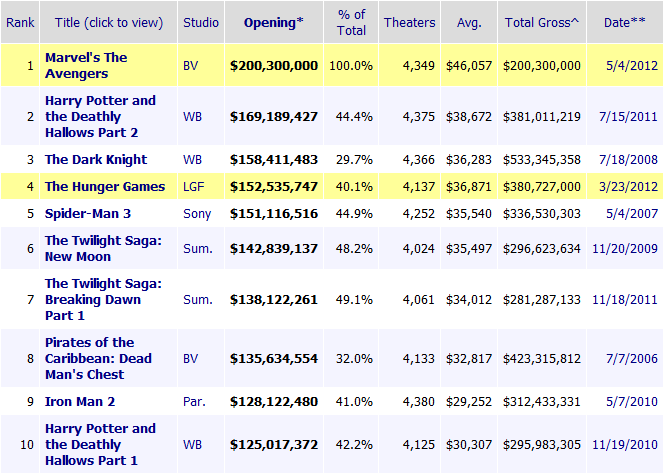Select total gross $423,315,812 cell

(542, 359)
